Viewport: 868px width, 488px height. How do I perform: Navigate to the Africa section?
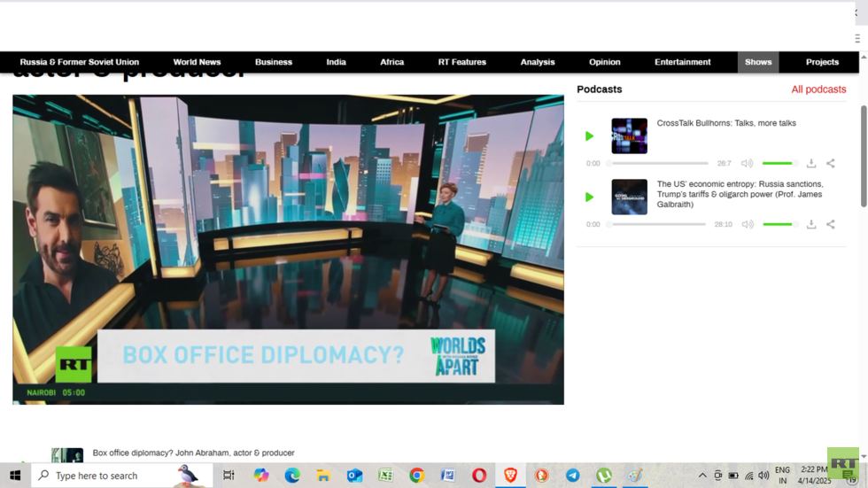(391, 62)
